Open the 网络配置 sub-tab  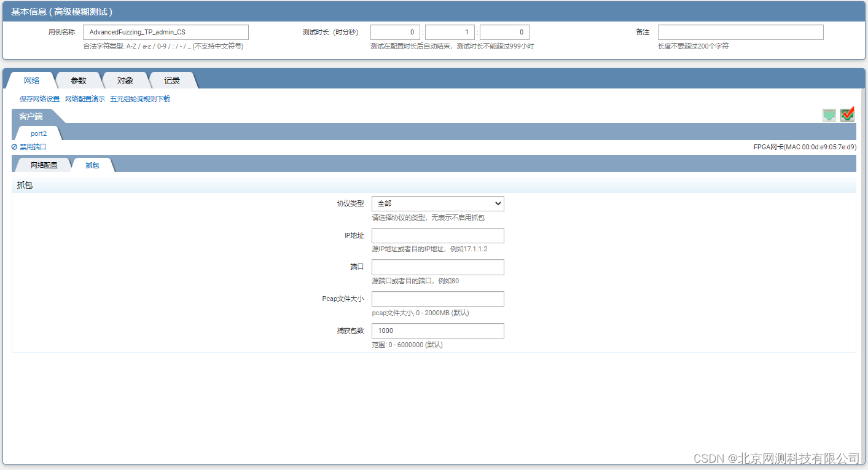pyautogui.click(x=44, y=165)
